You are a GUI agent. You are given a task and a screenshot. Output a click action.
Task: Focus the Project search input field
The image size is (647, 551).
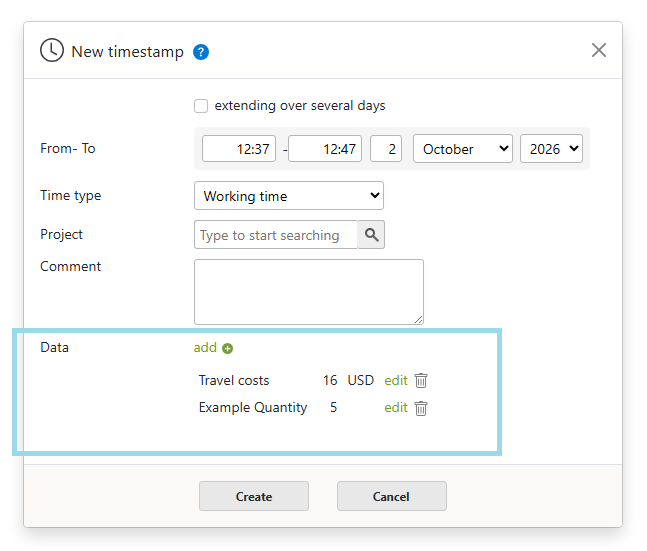coord(276,234)
